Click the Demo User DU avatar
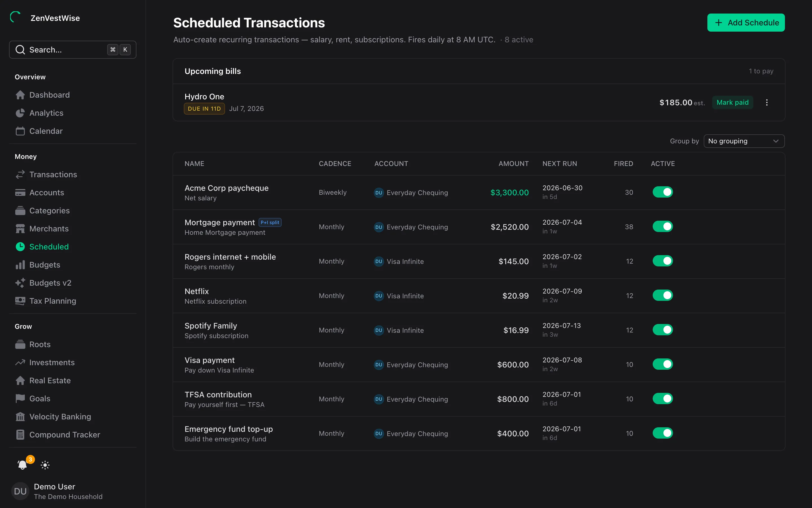The height and width of the screenshot is (508, 812). [20, 491]
